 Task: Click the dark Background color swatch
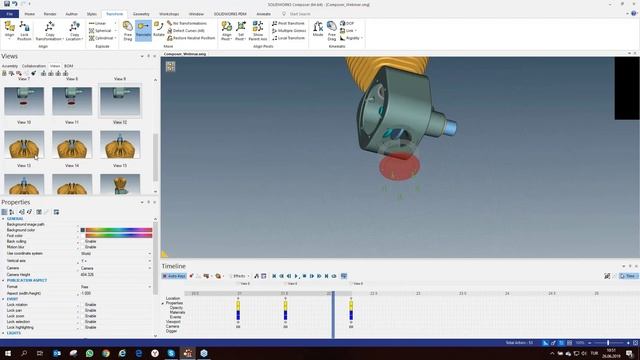(x=82, y=230)
